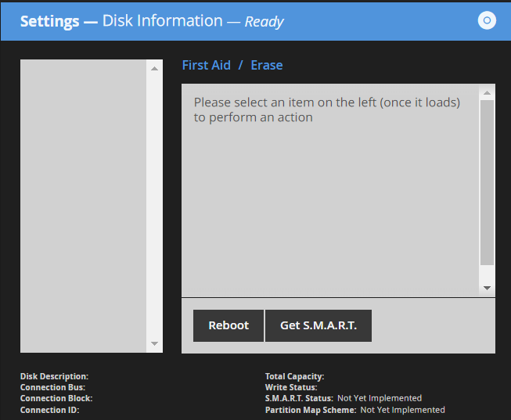
Task: Click the empty disk list panel on the left
Action: coord(83,206)
